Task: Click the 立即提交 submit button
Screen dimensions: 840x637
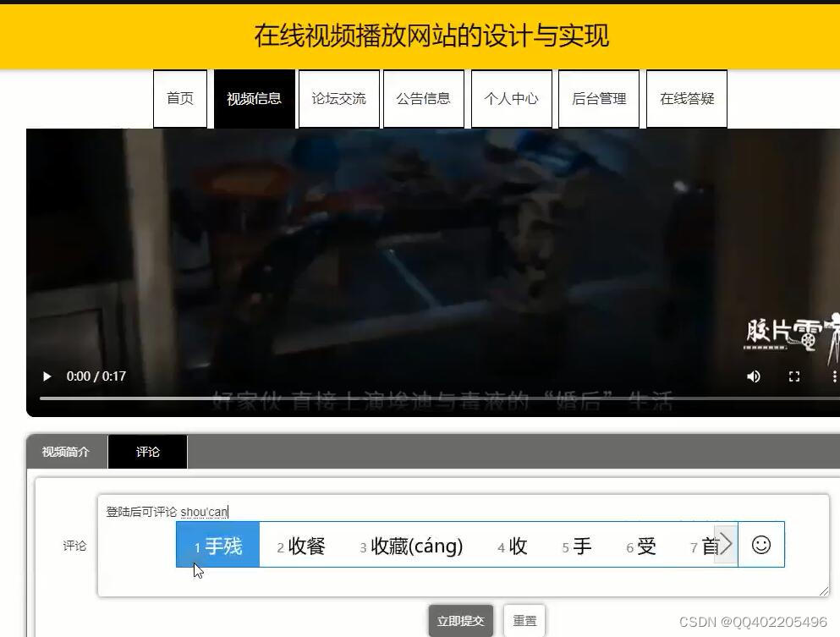Action: 459,619
